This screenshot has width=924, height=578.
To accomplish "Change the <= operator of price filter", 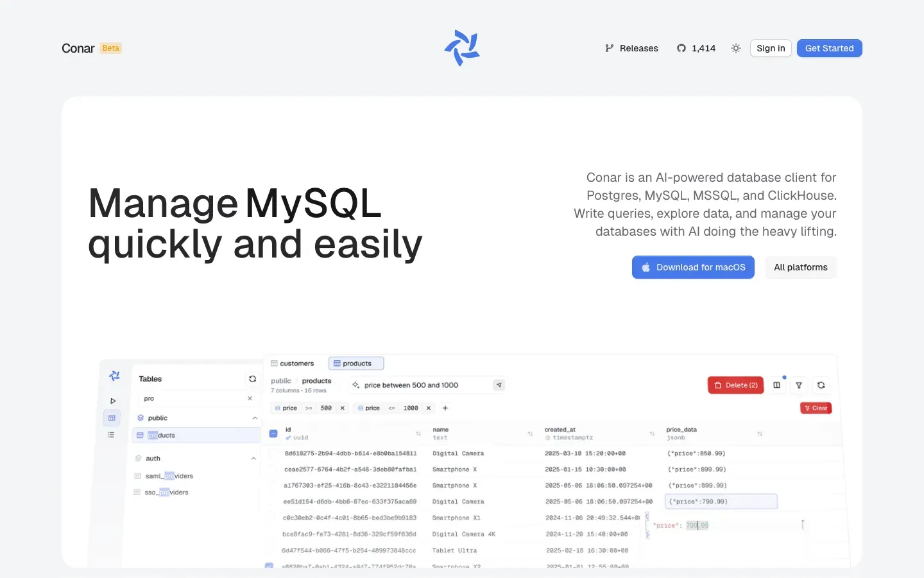I will click(x=391, y=408).
